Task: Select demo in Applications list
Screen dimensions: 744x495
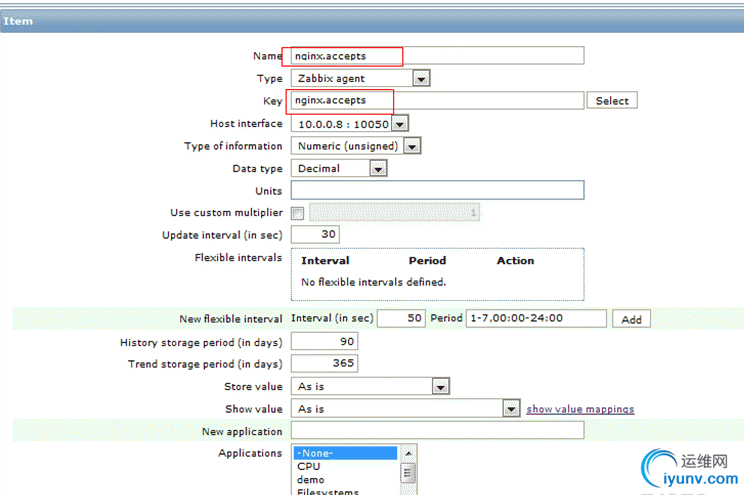Action: (345, 479)
